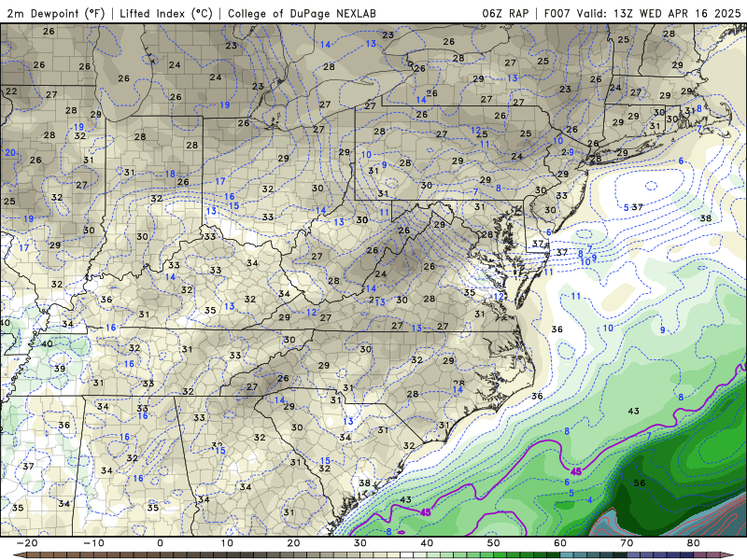The height and width of the screenshot is (560, 747).
Task: Click the "-20" colorbar scale label
Action: [26, 543]
